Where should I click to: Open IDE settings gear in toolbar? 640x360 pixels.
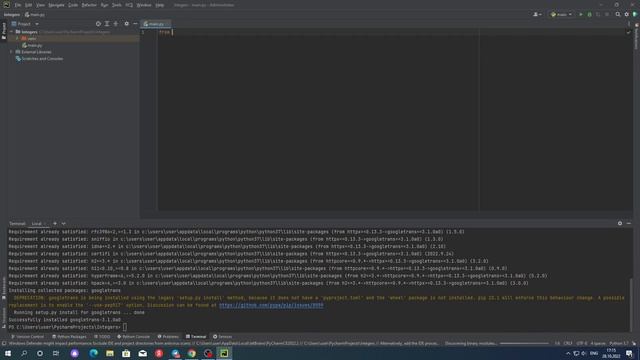coord(627,15)
